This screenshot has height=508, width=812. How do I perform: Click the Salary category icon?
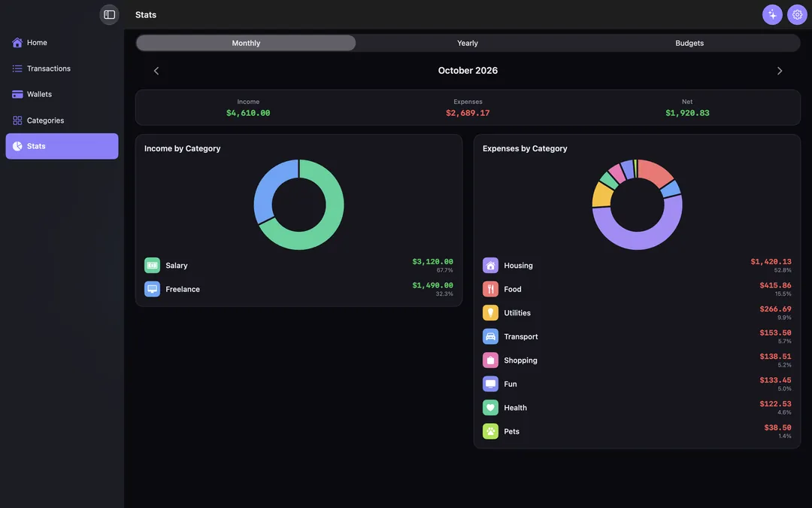point(152,266)
